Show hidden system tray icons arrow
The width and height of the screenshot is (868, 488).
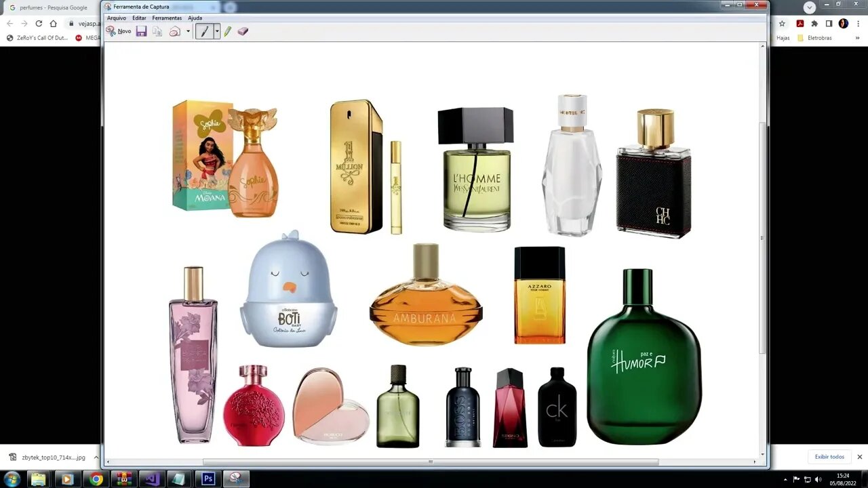click(787, 479)
